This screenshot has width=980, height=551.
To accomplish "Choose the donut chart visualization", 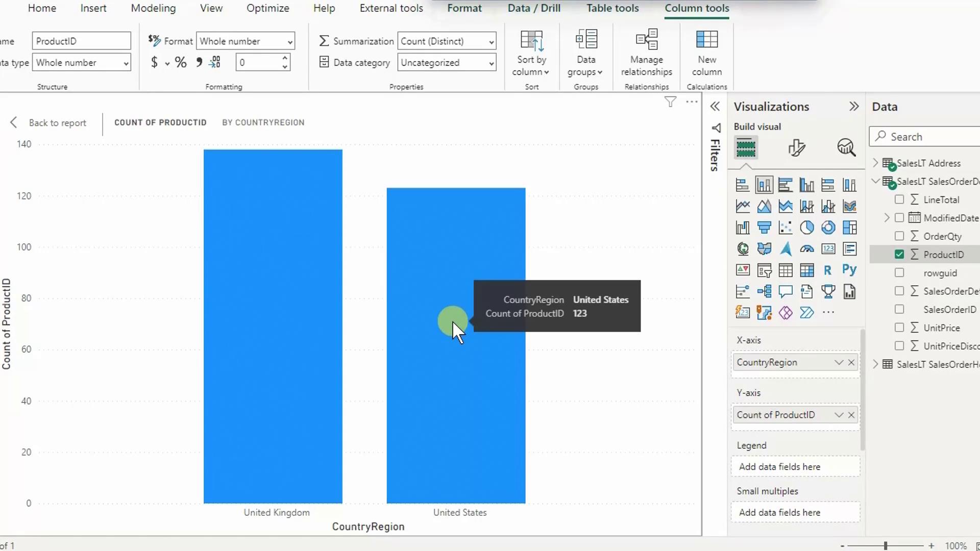I will tap(828, 228).
